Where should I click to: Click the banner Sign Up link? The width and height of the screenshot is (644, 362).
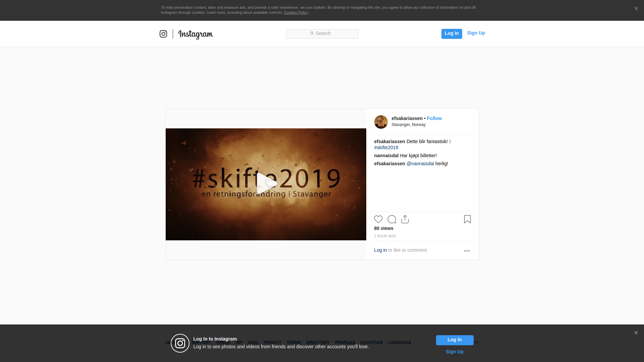[x=454, y=352]
